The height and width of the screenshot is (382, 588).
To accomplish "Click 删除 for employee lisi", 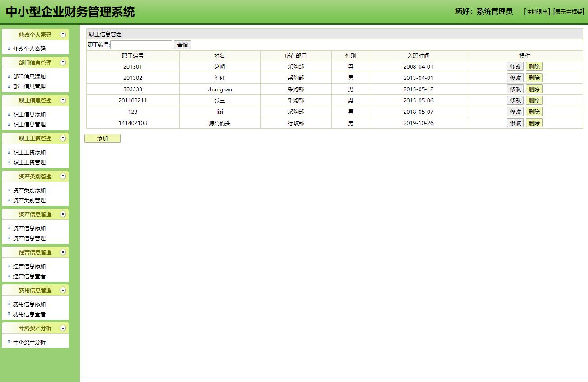I will pos(534,112).
